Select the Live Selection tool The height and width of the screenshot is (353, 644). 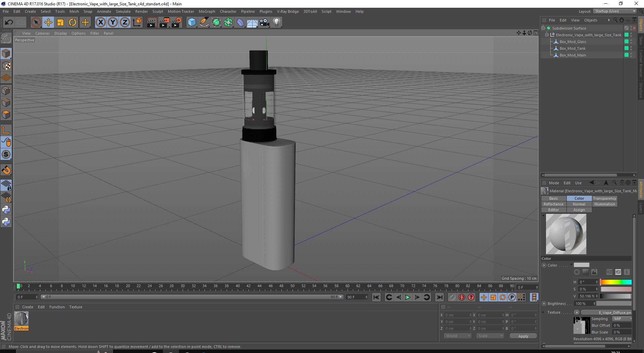tap(36, 23)
